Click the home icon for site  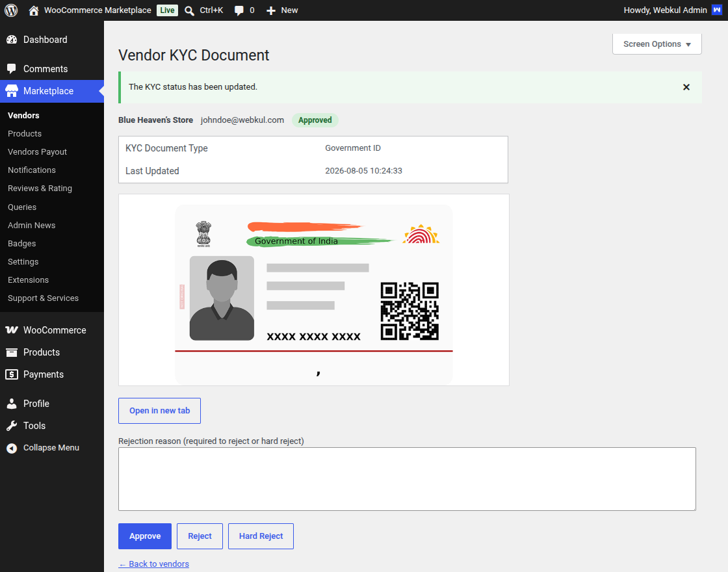(x=33, y=10)
